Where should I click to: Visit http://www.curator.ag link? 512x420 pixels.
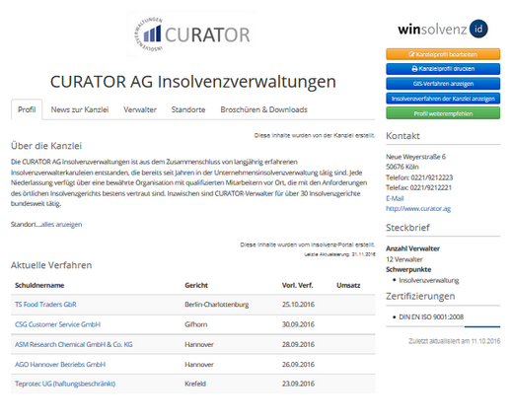418,208
